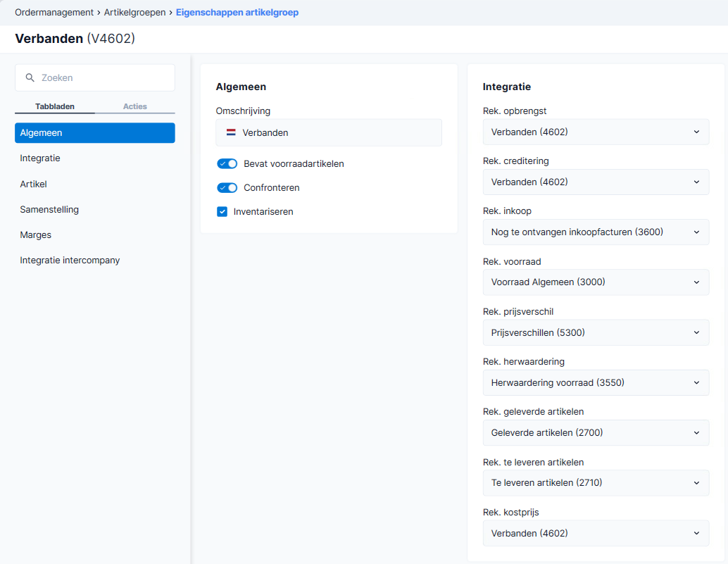The width and height of the screenshot is (728, 564).
Task: Expand Rek. voorraad chevron arrow
Action: pyautogui.click(x=696, y=282)
